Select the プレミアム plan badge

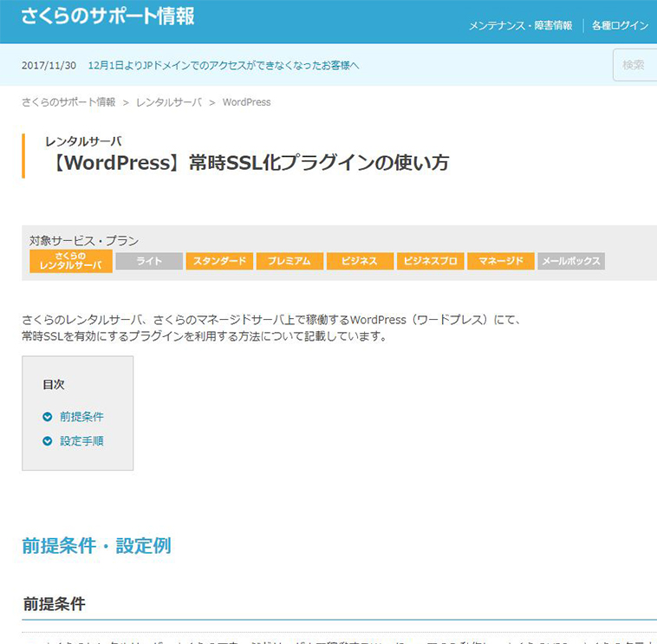coord(289,261)
